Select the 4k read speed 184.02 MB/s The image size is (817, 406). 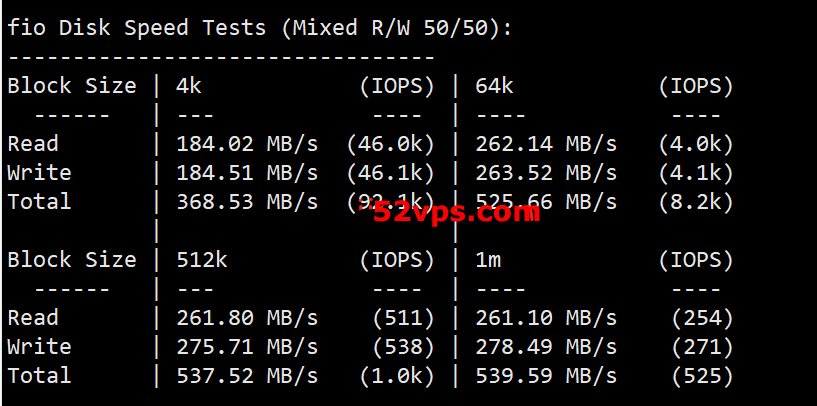click(x=247, y=144)
